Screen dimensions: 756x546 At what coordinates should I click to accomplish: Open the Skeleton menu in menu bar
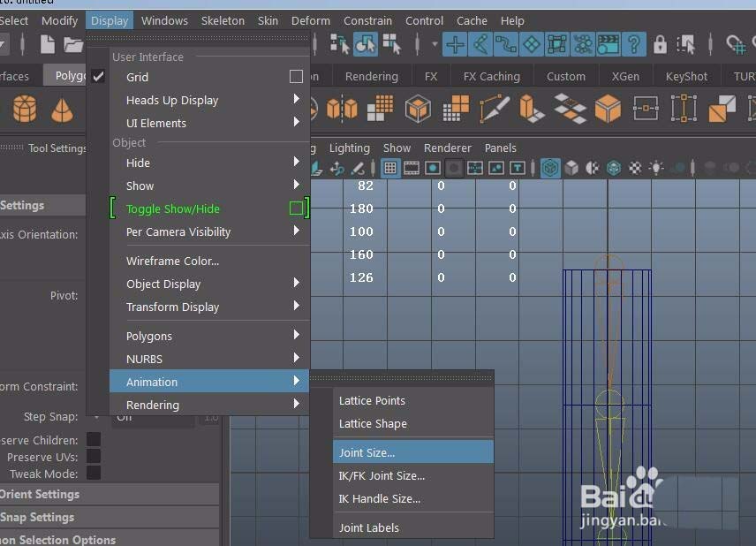click(223, 20)
